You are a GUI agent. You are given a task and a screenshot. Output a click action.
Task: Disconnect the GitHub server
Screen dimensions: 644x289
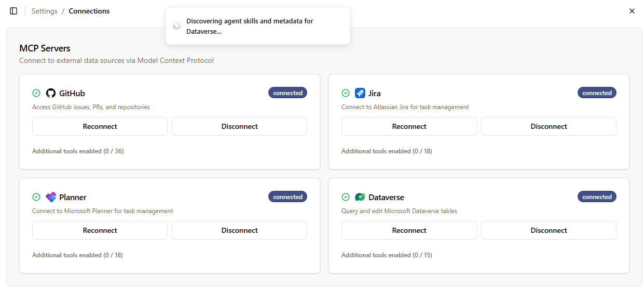pyautogui.click(x=239, y=126)
